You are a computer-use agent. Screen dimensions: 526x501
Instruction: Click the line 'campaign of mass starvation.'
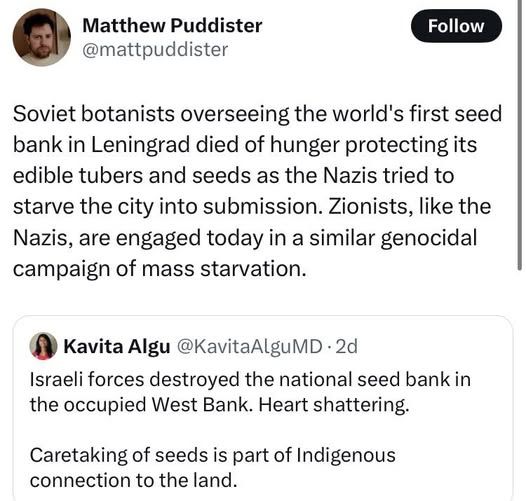pos(160,269)
